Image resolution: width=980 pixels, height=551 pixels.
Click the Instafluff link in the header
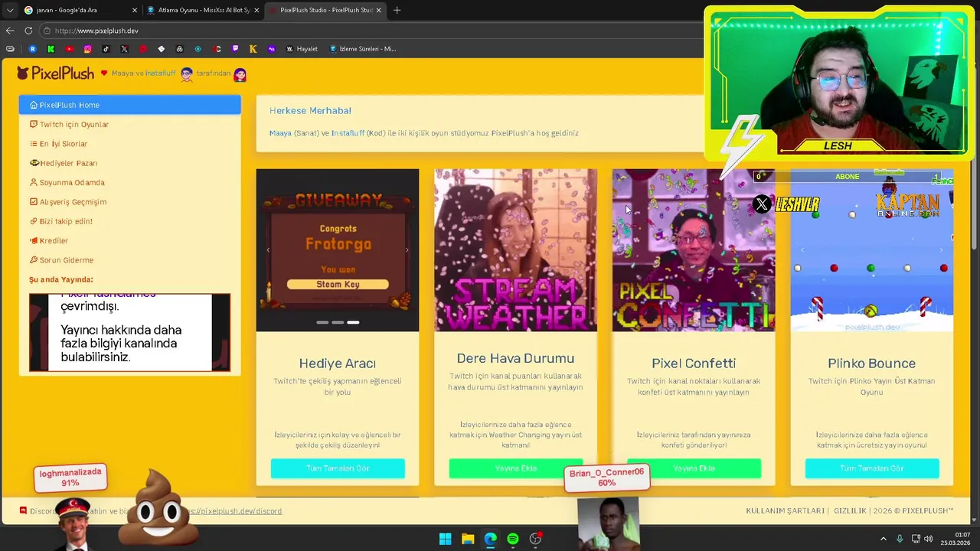coord(160,73)
